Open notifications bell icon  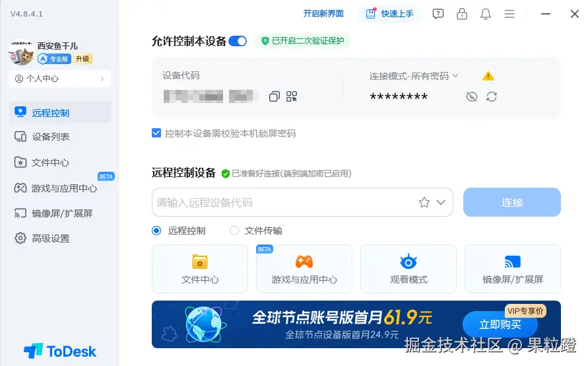pyautogui.click(x=486, y=14)
